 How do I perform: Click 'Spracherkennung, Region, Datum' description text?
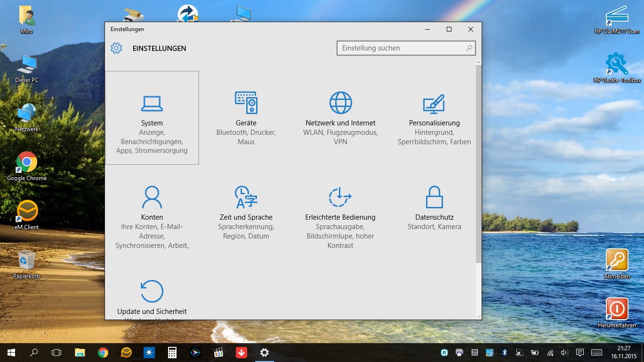click(x=246, y=231)
